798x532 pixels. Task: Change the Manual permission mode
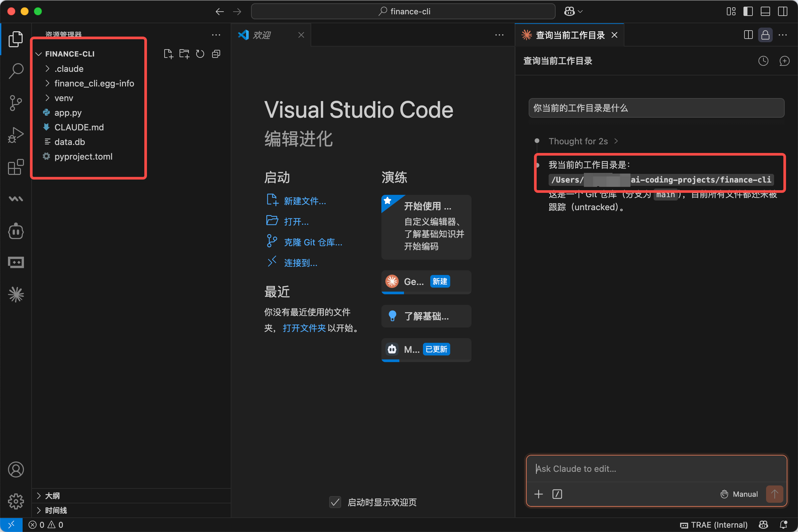(x=739, y=494)
